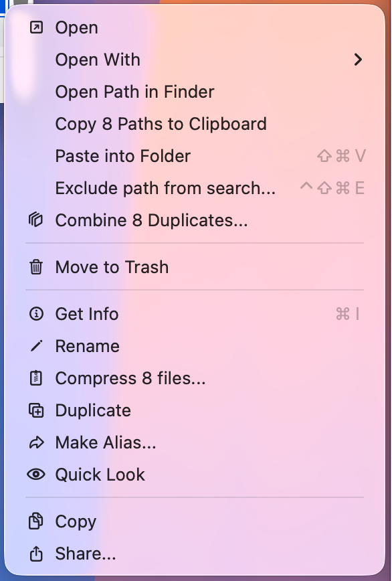Click the eye icon next to Quick Look
392x581 pixels.
(35, 475)
